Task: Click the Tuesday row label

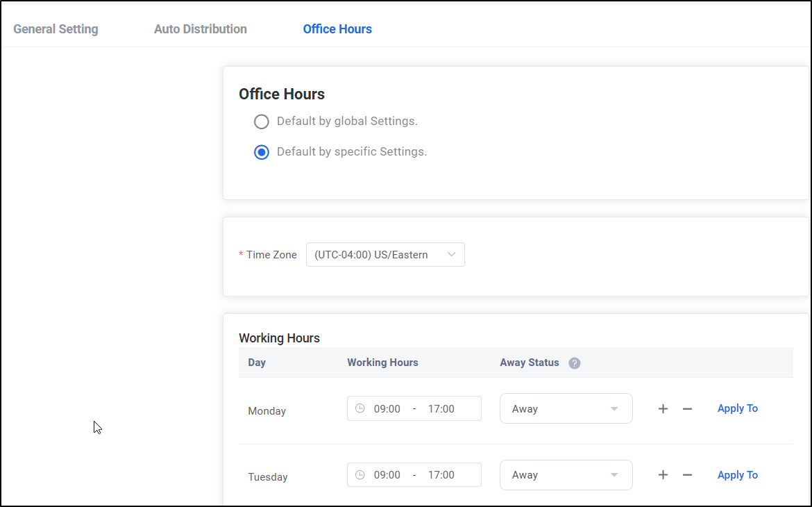Action: (x=268, y=477)
